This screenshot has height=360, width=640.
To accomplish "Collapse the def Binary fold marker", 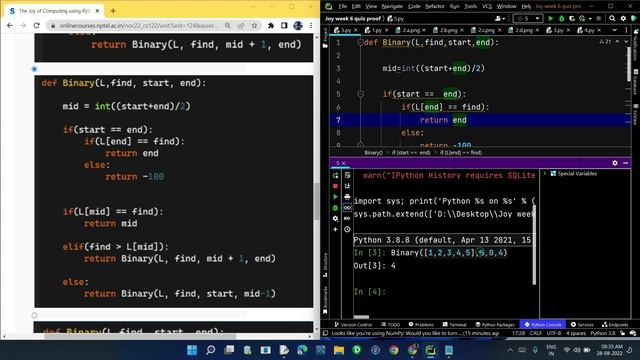I will (x=360, y=42).
